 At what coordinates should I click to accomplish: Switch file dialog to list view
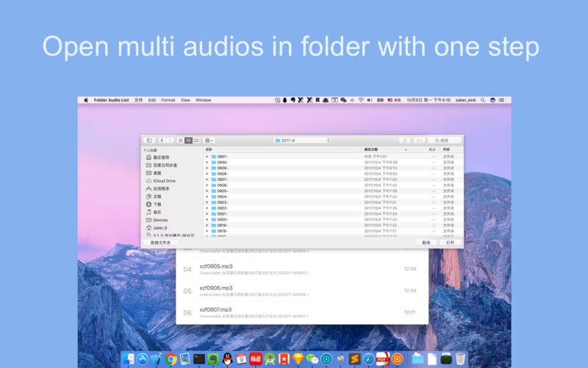point(189,141)
